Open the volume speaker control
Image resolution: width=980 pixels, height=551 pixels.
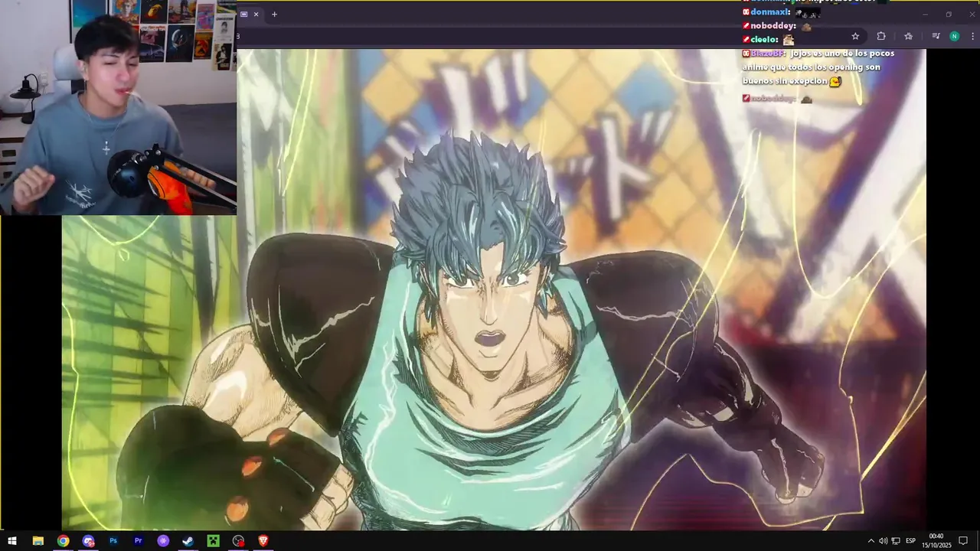[883, 541]
